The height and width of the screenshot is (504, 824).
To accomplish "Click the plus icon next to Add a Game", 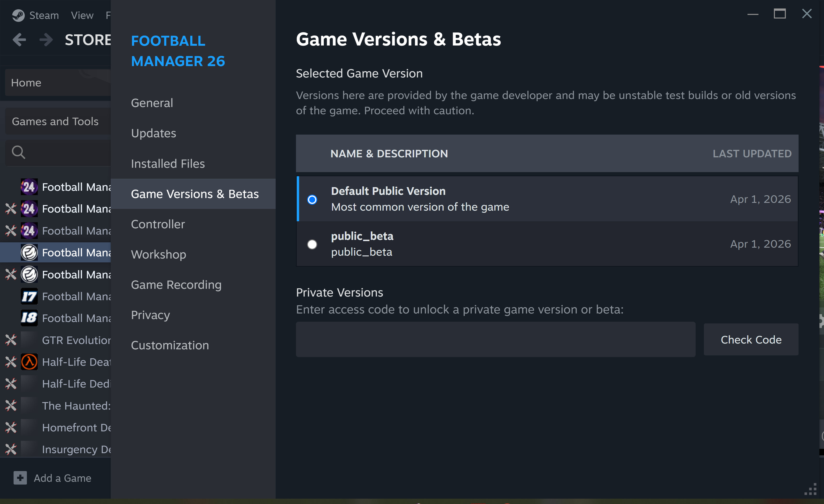I will (20, 478).
